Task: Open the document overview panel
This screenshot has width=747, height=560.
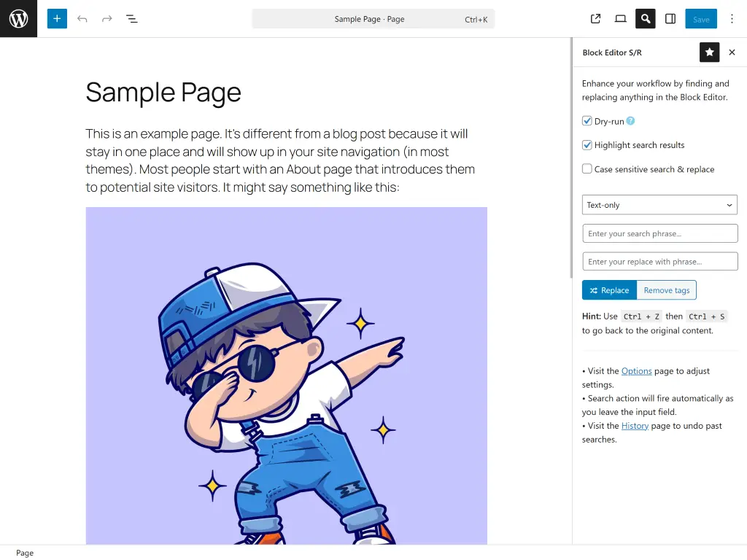Action: tap(132, 18)
